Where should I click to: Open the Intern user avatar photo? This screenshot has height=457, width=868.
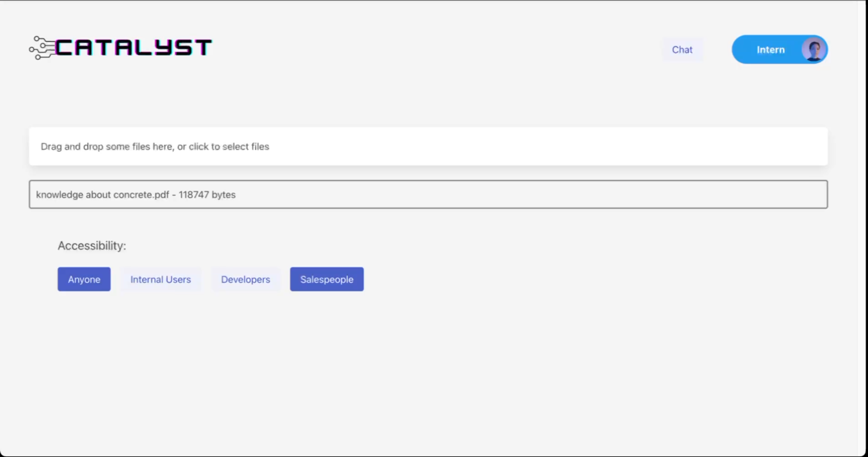[813, 49]
